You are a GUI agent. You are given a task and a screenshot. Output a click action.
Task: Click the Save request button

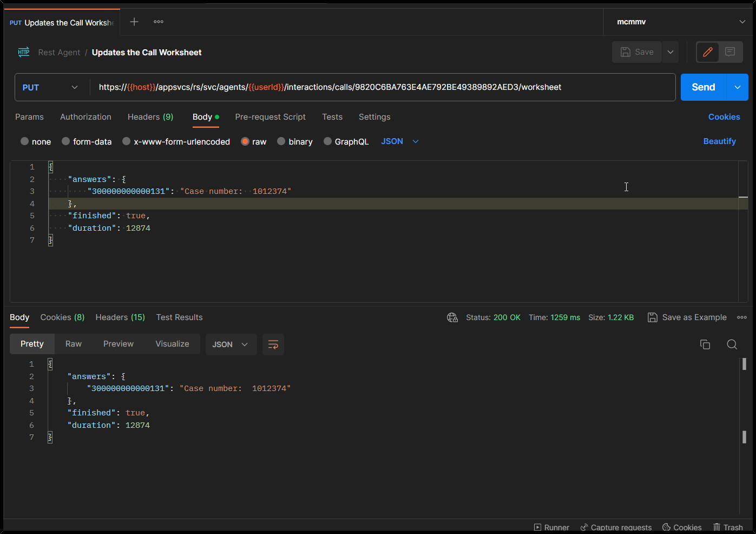tap(637, 52)
